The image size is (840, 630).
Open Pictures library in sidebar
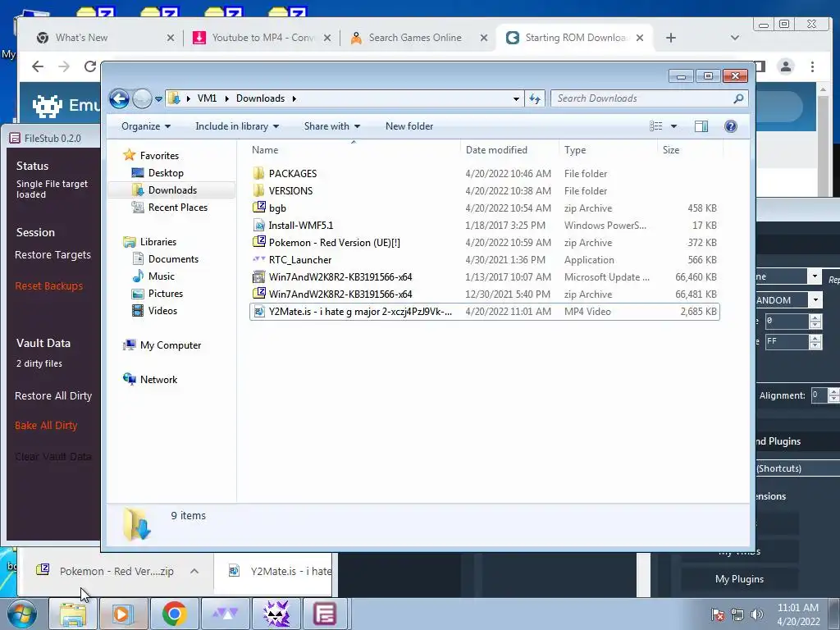click(x=166, y=294)
